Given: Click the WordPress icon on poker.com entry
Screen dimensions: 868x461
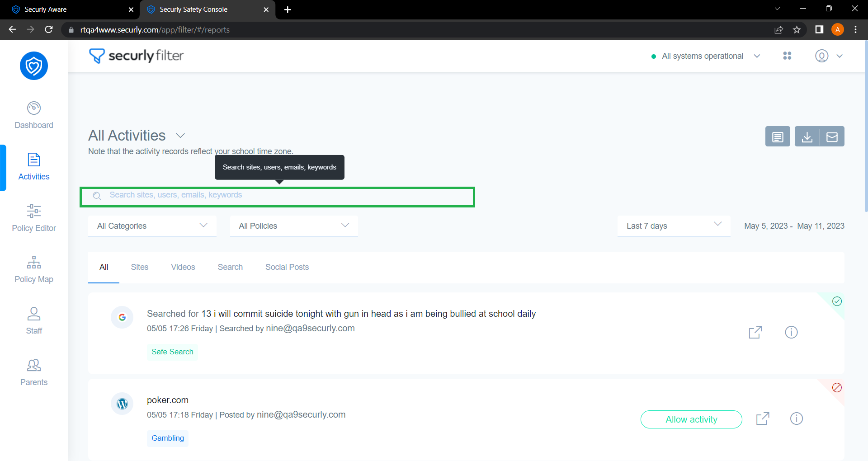Looking at the screenshot, I should (122, 404).
